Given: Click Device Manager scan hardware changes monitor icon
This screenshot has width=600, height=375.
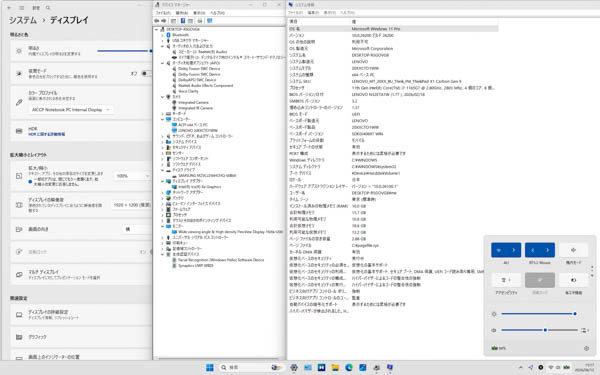Looking at the screenshot, I should 209,21.
